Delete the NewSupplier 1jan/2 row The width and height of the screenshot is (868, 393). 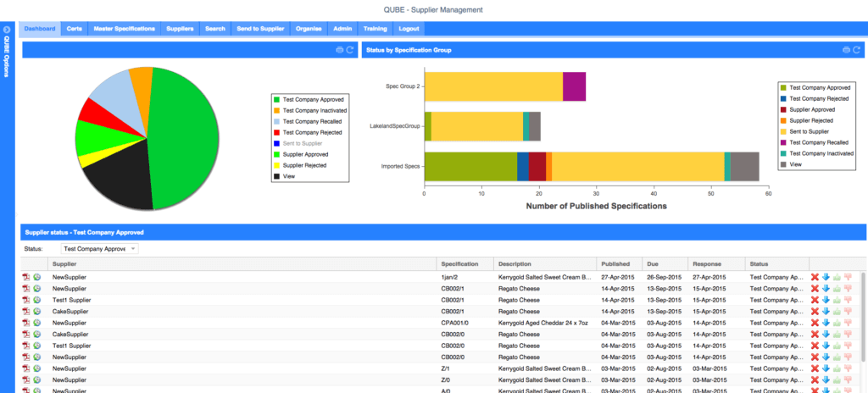(815, 277)
